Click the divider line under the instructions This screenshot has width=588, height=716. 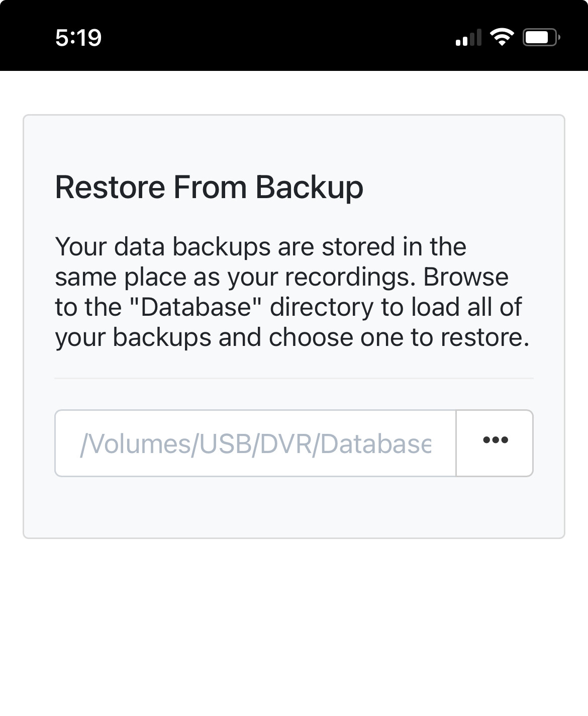(x=294, y=377)
